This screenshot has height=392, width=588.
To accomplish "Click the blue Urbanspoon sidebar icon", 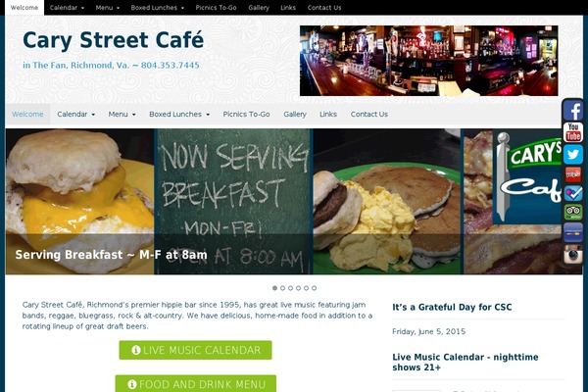I will (572, 232).
